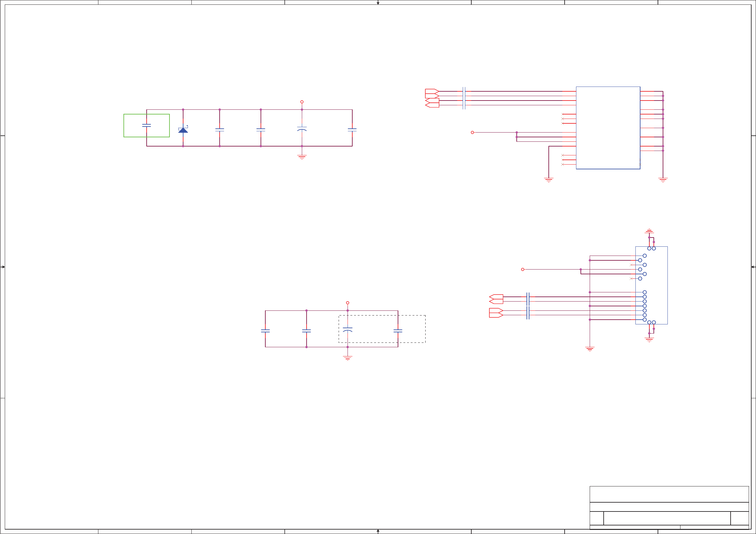Select polarized capacitor in the upper-left circuit
This screenshot has height=534, width=756.
click(302, 129)
